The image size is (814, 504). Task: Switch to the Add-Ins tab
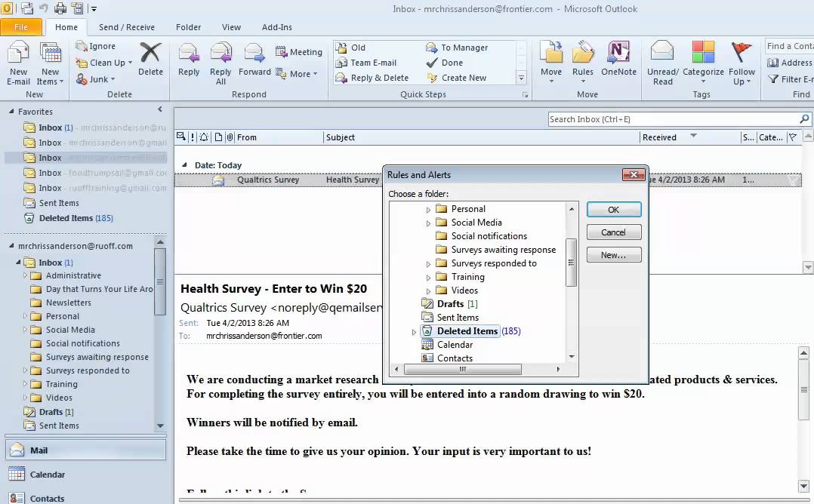coord(276,27)
